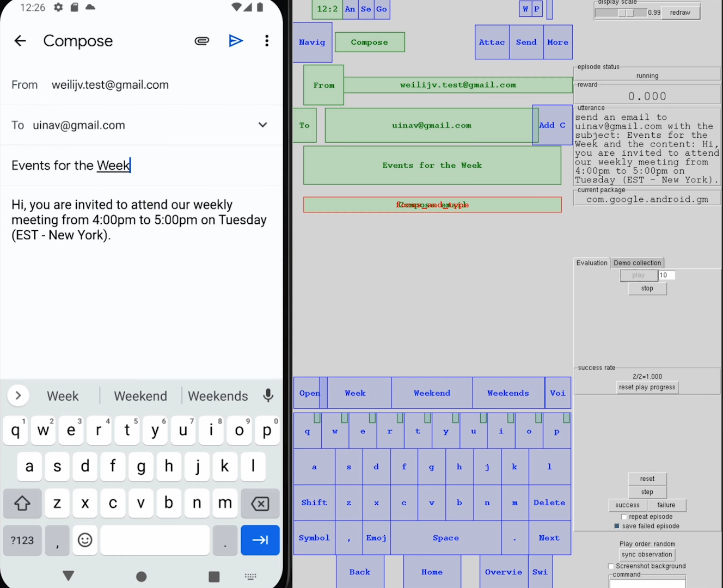Screen dimensions: 723x588
Task: Click the 'Delete' key box in overlay keyboard
Action: 549,503
